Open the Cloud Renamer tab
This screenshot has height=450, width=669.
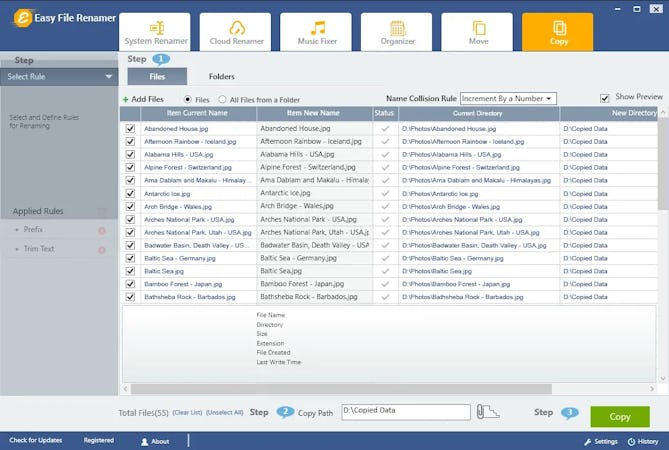[236, 32]
